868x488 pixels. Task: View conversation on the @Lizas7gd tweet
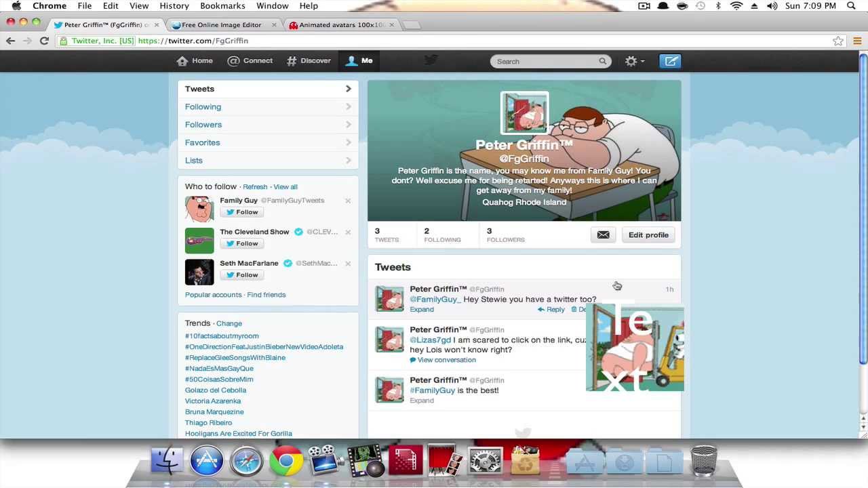pyautogui.click(x=443, y=360)
